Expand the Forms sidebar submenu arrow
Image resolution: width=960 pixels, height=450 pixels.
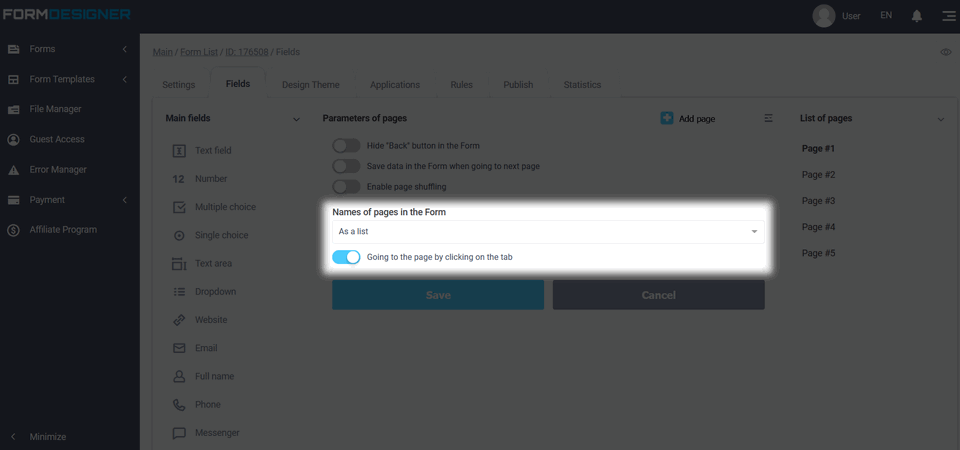coord(125,49)
